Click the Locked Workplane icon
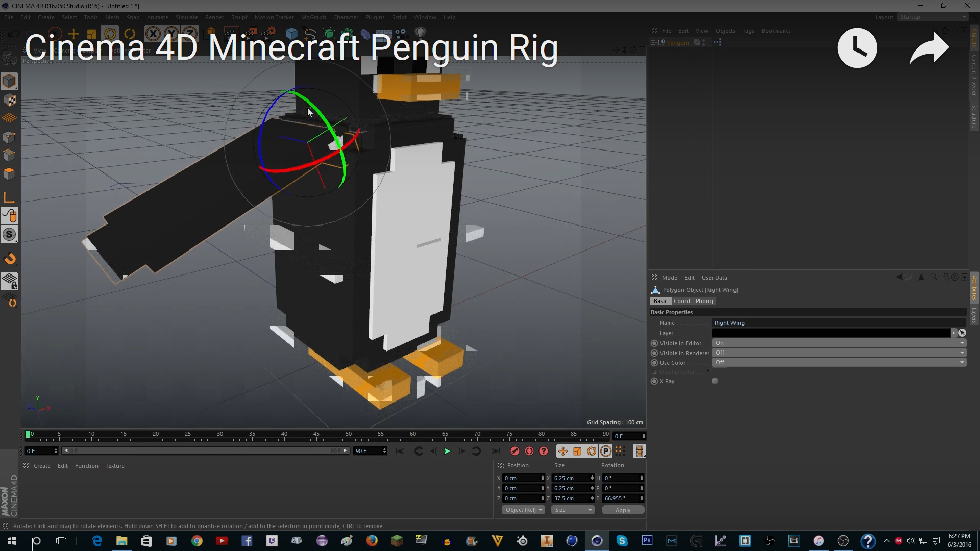This screenshot has height=551, width=980. (x=9, y=281)
